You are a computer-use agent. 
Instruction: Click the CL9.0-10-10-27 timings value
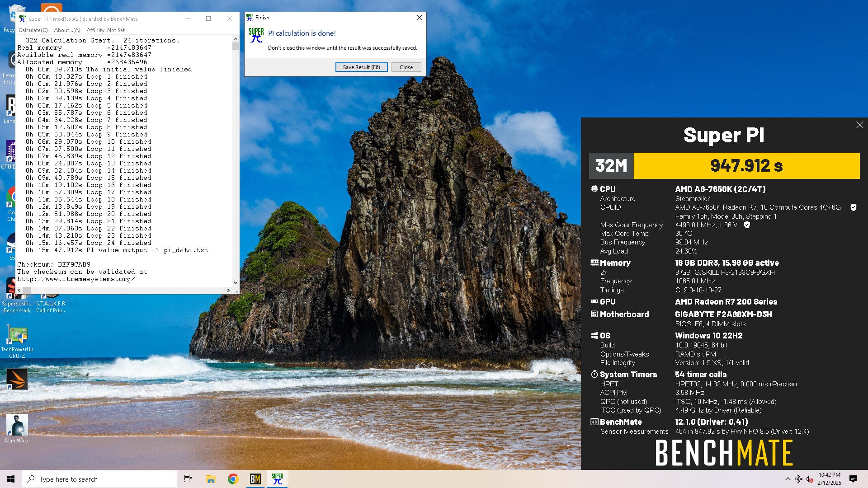698,290
